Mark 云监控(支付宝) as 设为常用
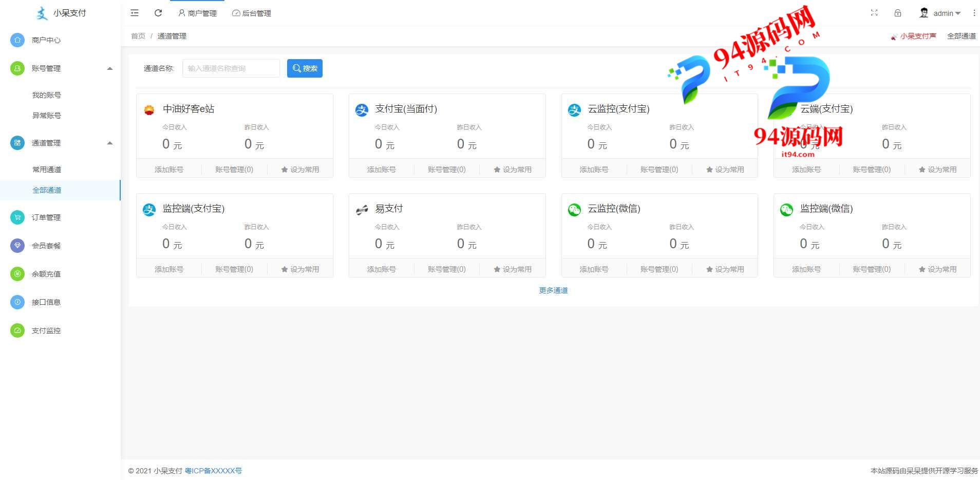 (x=725, y=170)
